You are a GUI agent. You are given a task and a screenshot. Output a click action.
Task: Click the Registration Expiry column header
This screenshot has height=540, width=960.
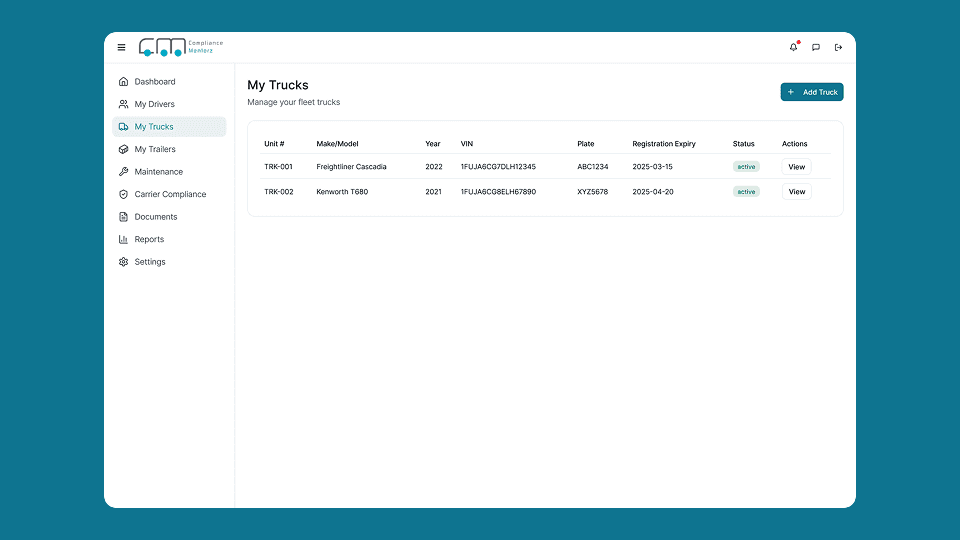[x=663, y=144]
